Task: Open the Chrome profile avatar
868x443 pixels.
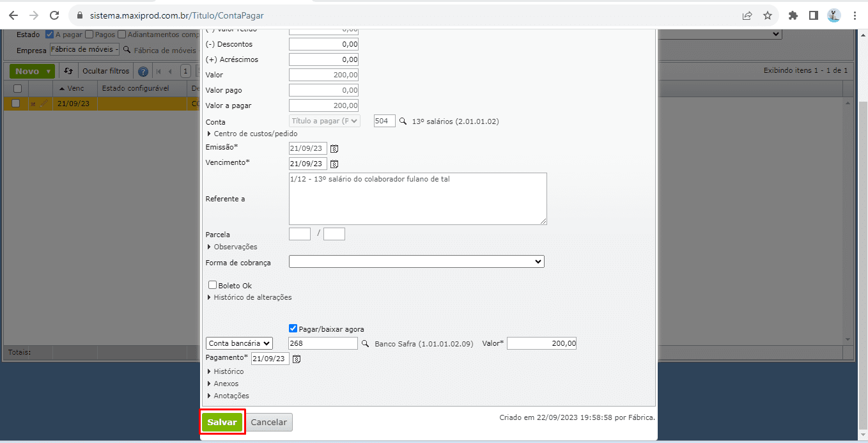Action: point(834,15)
